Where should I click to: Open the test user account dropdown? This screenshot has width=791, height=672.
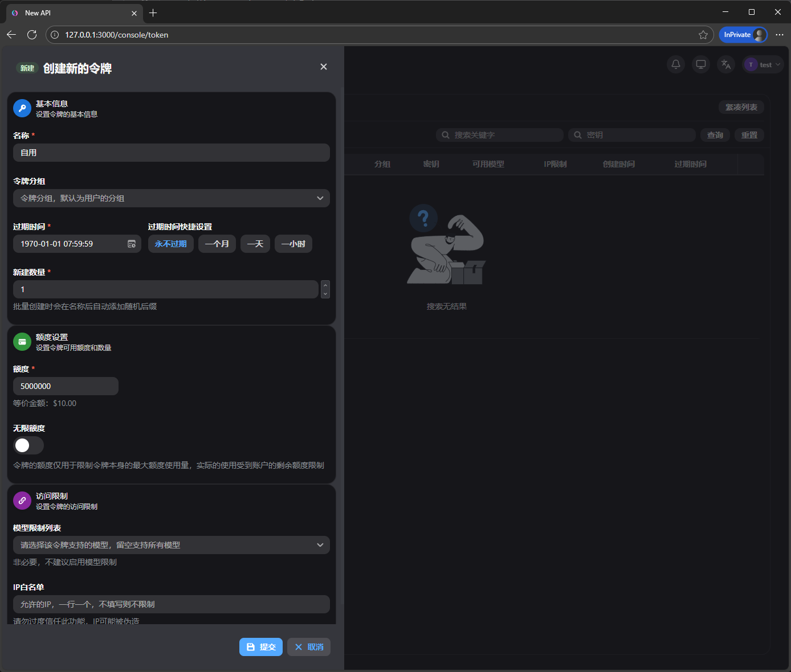tap(763, 64)
